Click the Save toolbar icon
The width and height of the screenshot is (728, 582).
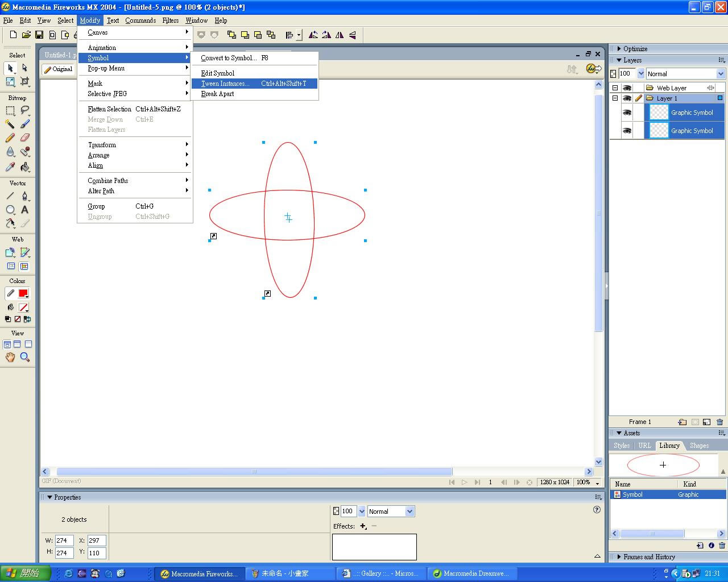tap(39, 35)
